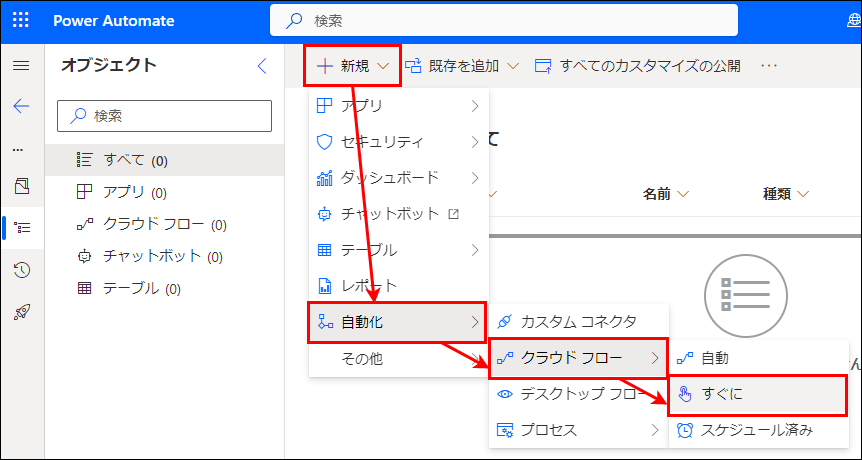Viewport: 862px width, 460px height.
Task: Select クラウド フロー (0) in object tree
Action: [164, 224]
